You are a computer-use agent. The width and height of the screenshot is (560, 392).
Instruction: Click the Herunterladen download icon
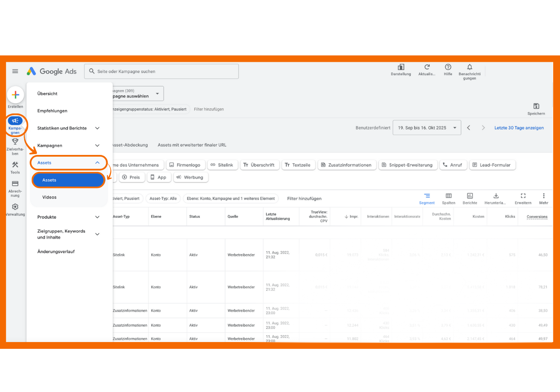[496, 196]
